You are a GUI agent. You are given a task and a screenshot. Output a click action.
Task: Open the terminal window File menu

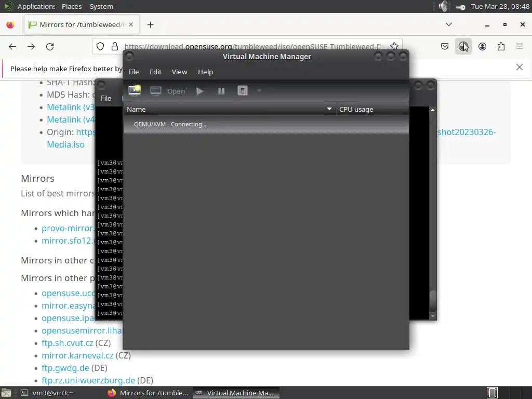pyautogui.click(x=105, y=98)
